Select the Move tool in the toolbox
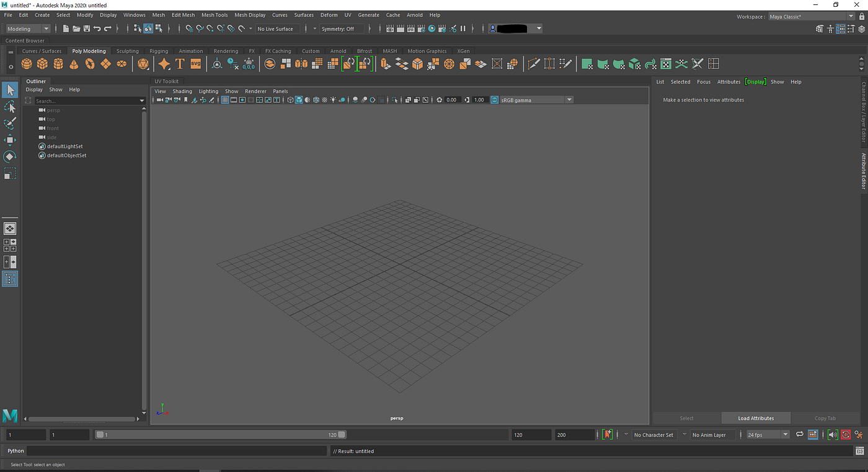 click(10, 140)
